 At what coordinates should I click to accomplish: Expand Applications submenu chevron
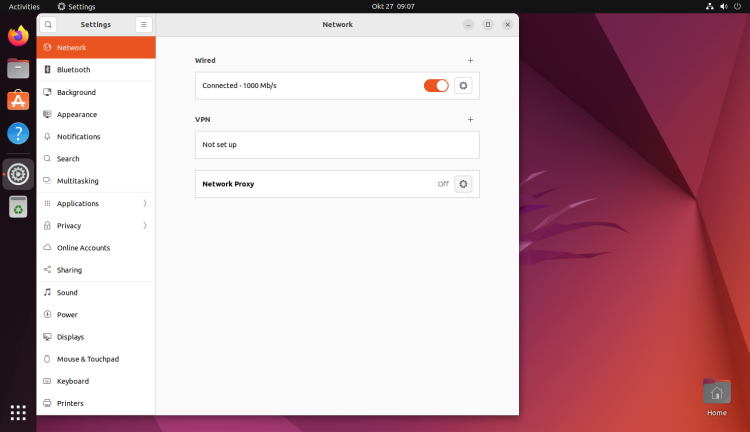144,203
